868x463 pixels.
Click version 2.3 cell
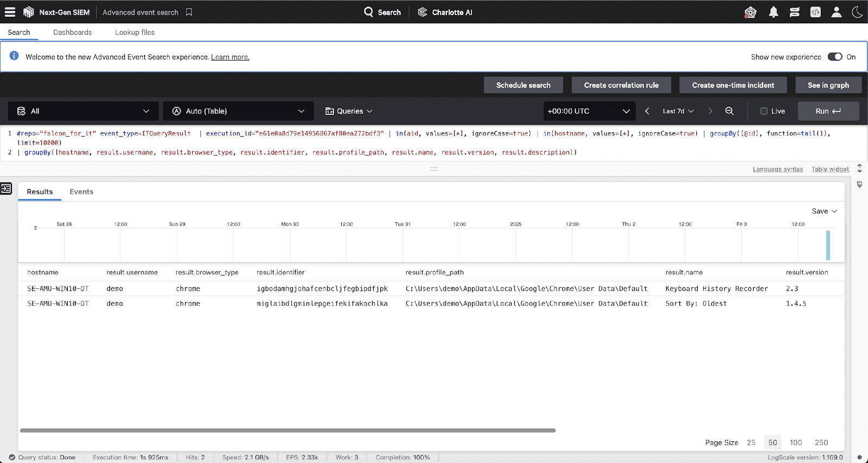(792, 288)
